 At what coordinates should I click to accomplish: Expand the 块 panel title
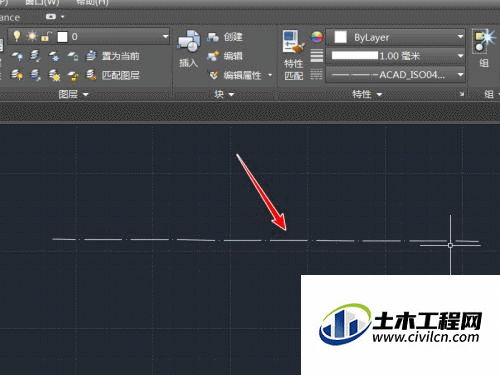[224, 94]
